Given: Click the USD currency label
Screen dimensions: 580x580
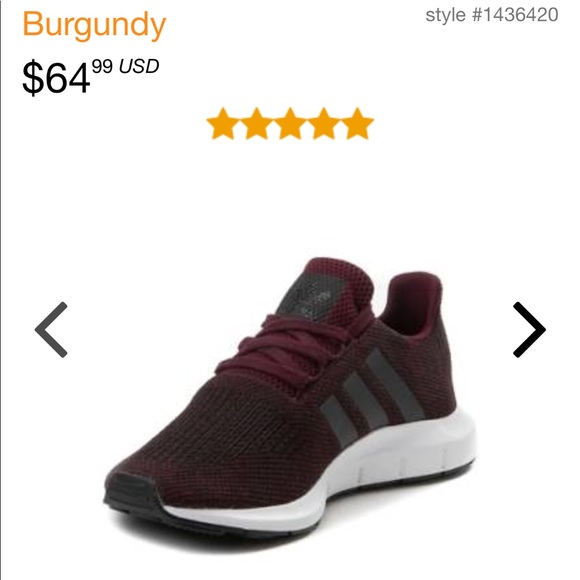Looking at the screenshot, I should (x=139, y=66).
